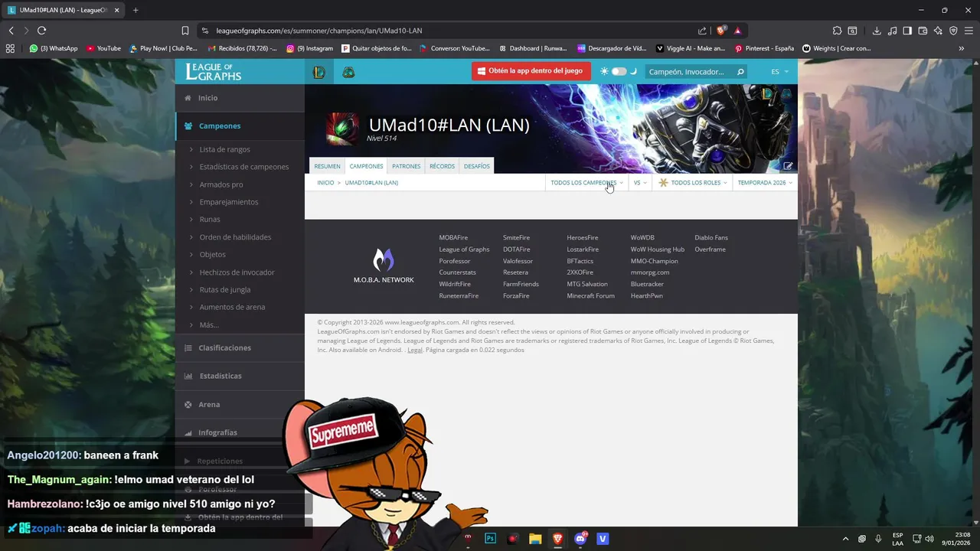Select the League of Legends game icon
The width and height of the screenshot is (980, 551).
319,72
